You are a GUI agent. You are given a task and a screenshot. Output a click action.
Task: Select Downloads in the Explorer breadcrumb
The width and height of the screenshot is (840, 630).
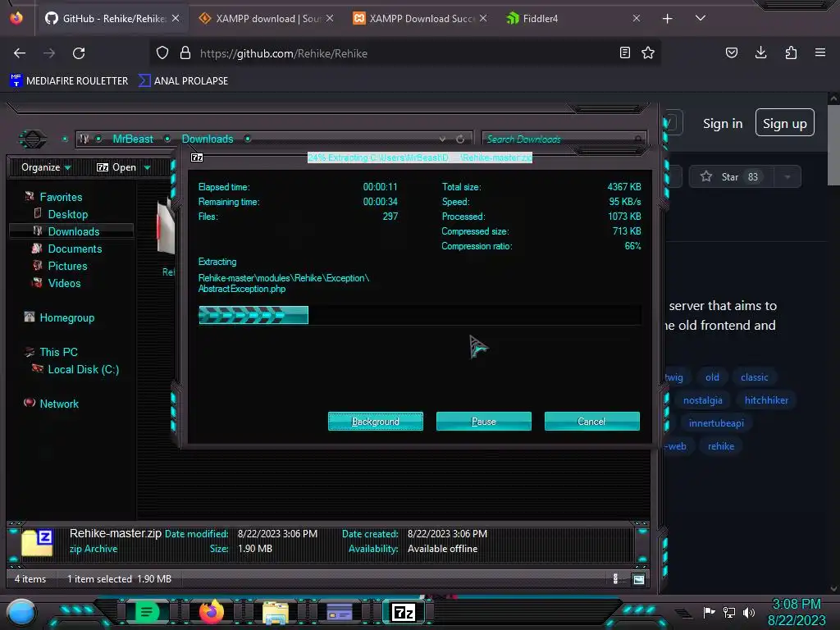[x=208, y=139]
